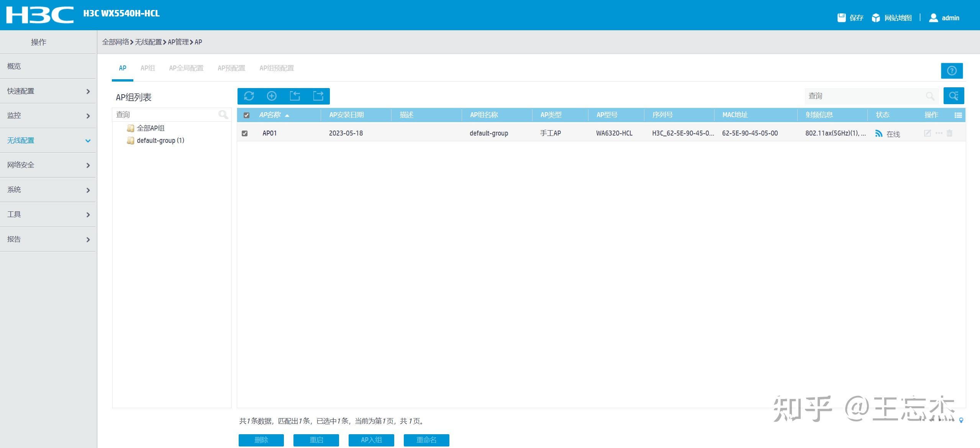Click the import AP icon

point(295,96)
